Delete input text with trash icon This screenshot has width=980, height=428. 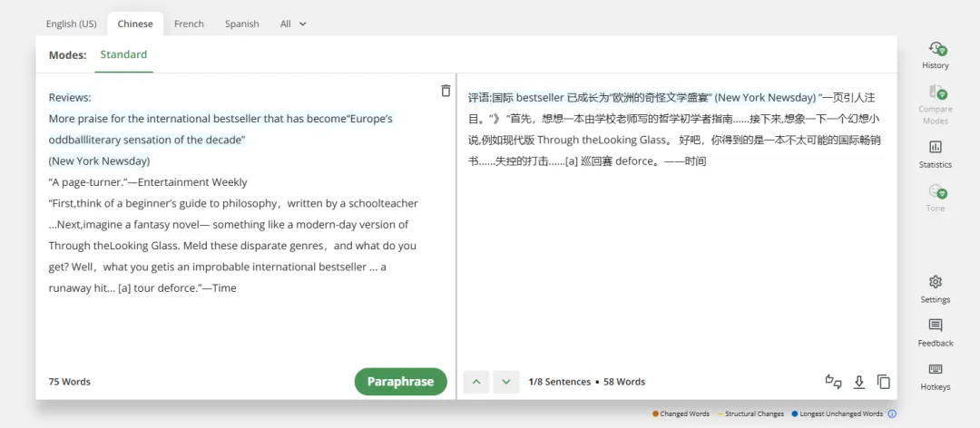445,91
